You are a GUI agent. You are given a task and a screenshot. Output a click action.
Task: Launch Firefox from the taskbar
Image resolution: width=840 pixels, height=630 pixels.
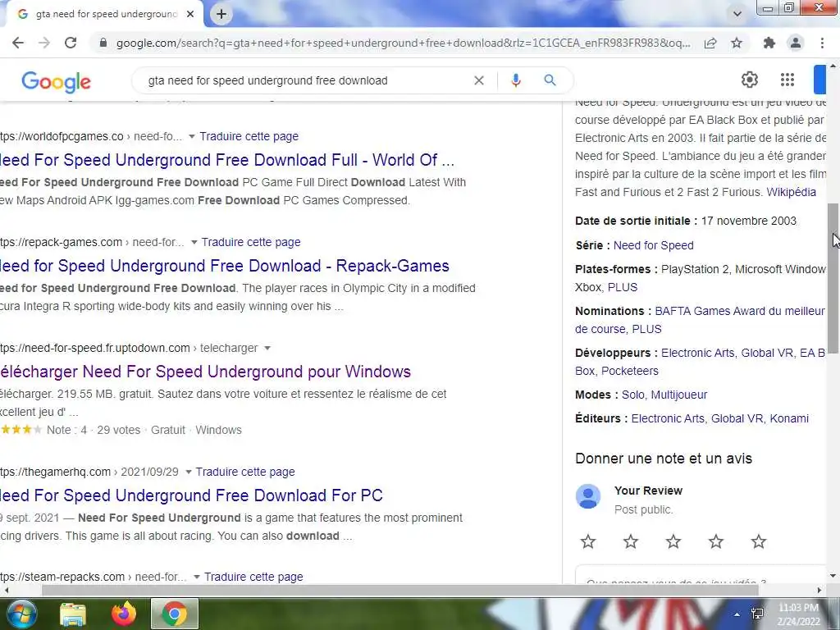pyautogui.click(x=124, y=614)
